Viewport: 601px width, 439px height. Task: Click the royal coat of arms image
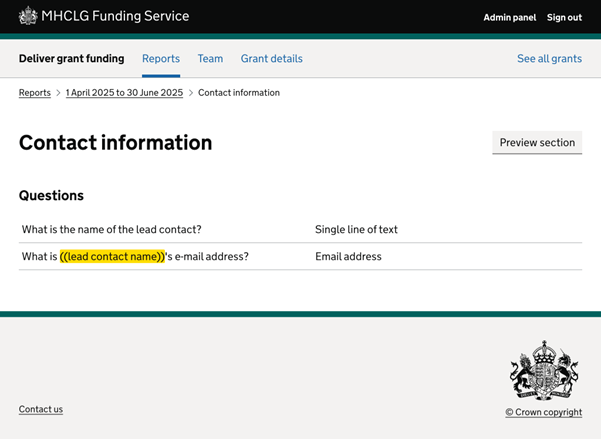click(x=544, y=370)
